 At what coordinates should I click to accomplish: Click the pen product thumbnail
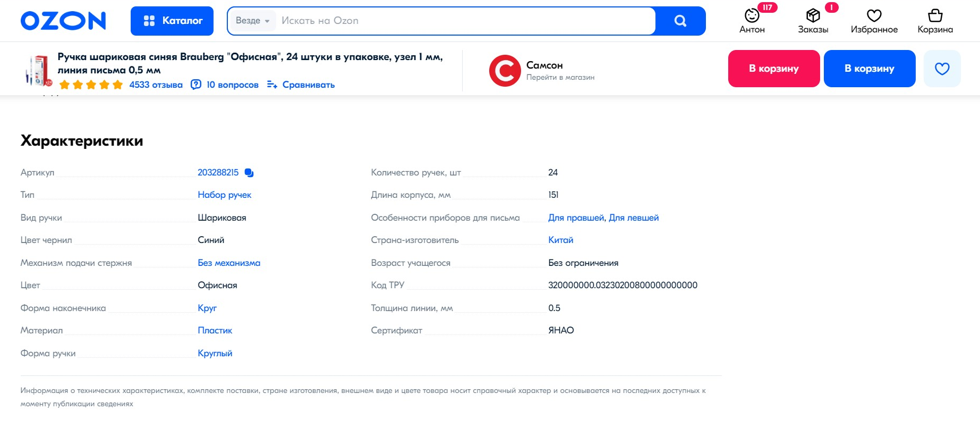(38, 70)
